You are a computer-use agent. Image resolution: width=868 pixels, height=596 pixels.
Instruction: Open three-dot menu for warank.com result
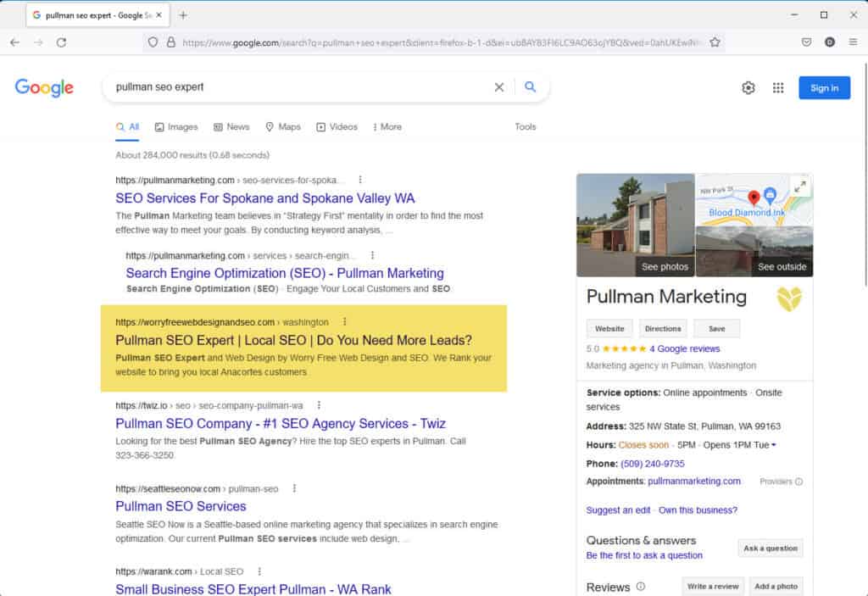(x=259, y=571)
